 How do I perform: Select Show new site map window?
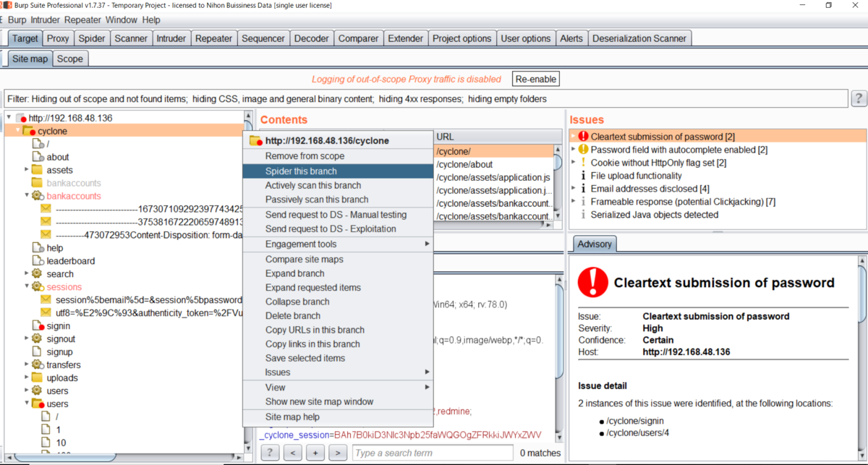(x=338, y=401)
